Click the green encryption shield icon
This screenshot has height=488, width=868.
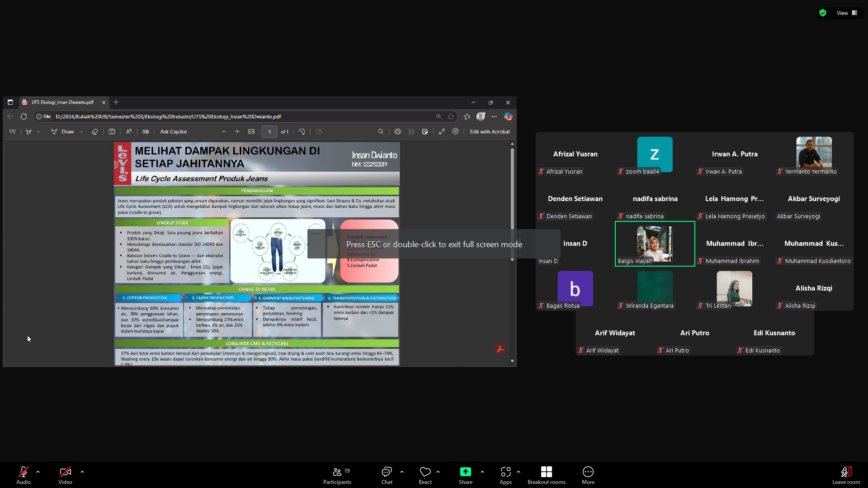coord(823,13)
